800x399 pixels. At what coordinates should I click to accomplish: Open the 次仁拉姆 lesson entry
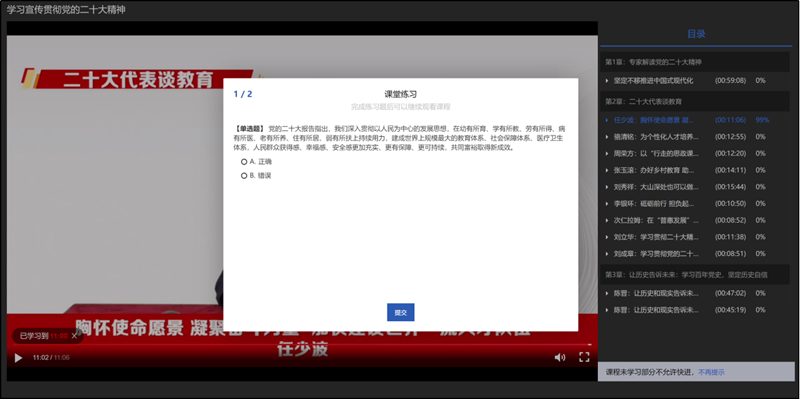(x=694, y=220)
